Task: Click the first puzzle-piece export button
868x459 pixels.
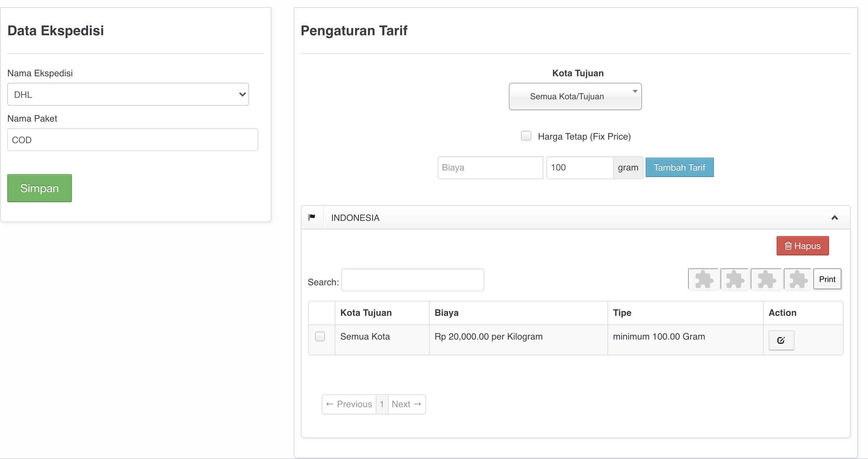Action: pos(703,279)
